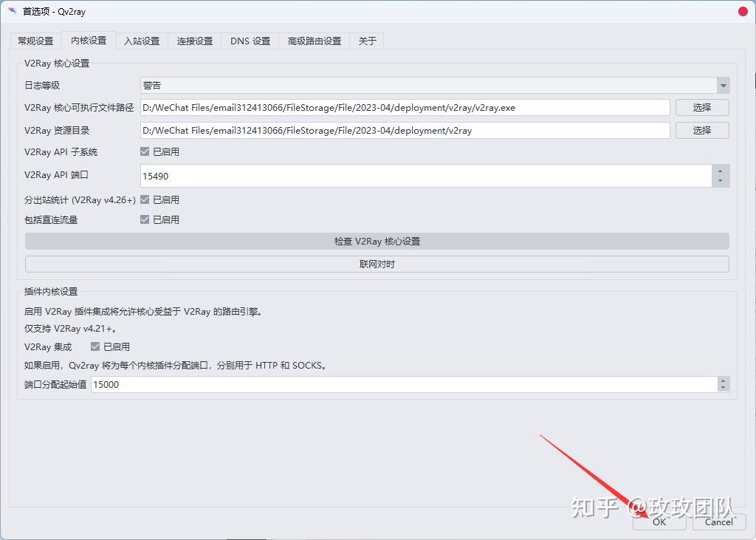Increase the V2Ray API 端口 value
756x540 pixels.
pos(721,171)
